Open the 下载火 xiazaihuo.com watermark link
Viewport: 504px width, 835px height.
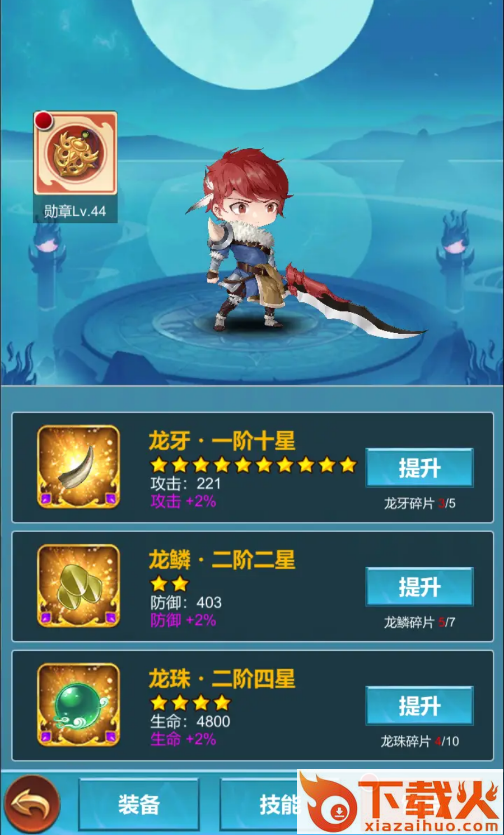click(400, 802)
